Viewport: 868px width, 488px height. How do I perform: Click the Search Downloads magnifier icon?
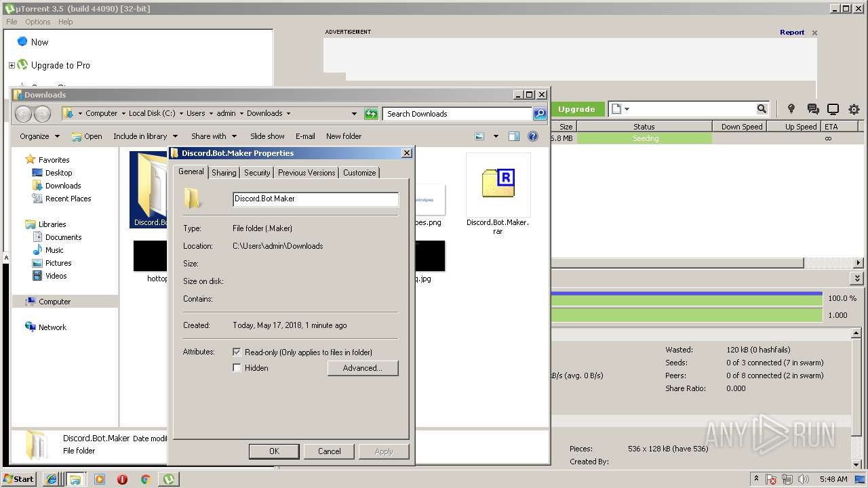(x=540, y=114)
